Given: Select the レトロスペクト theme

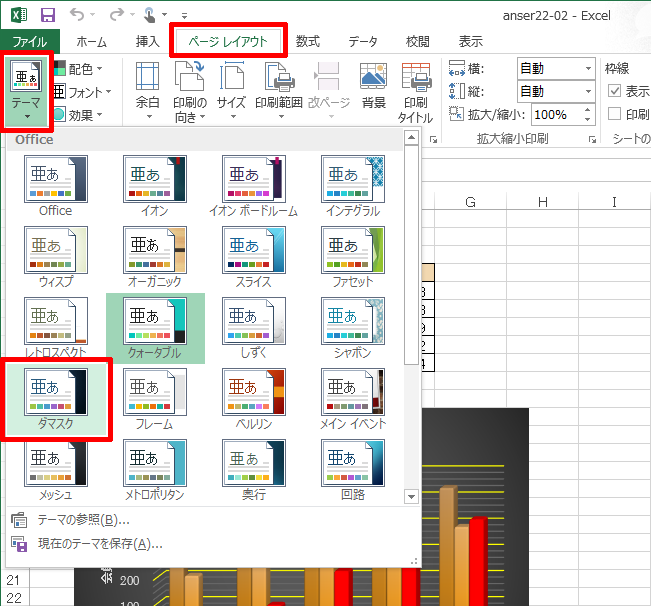Looking at the screenshot, I should pos(56,328).
